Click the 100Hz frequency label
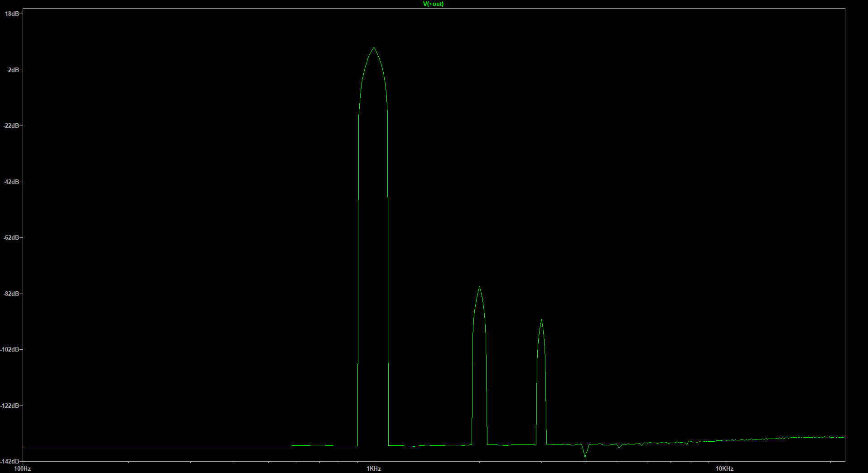The height and width of the screenshot is (473, 868). click(23, 469)
